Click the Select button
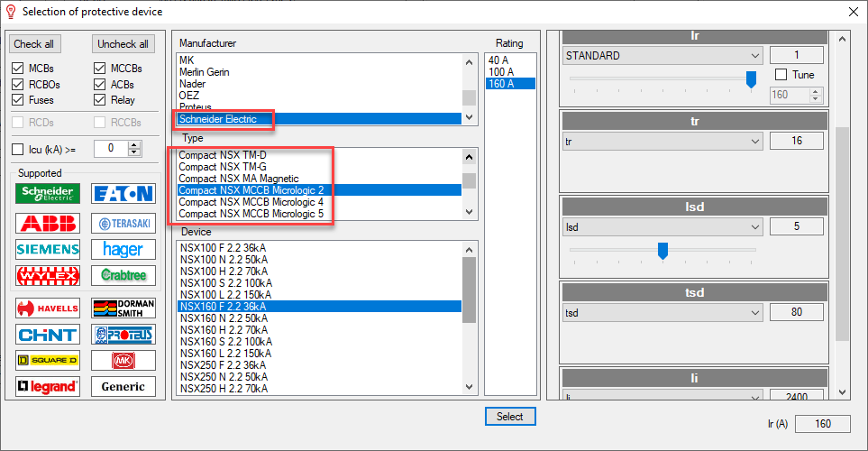 point(510,417)
